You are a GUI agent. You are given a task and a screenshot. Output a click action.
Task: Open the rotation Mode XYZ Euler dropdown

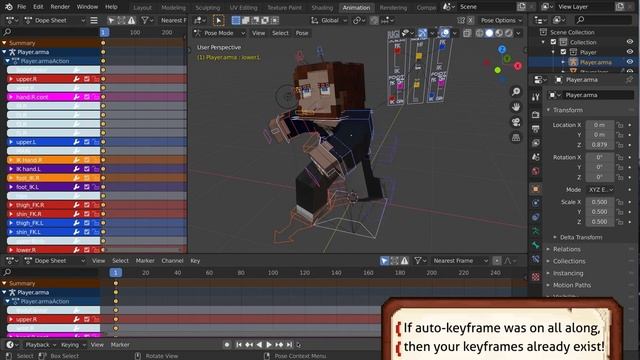click(600, 190)
